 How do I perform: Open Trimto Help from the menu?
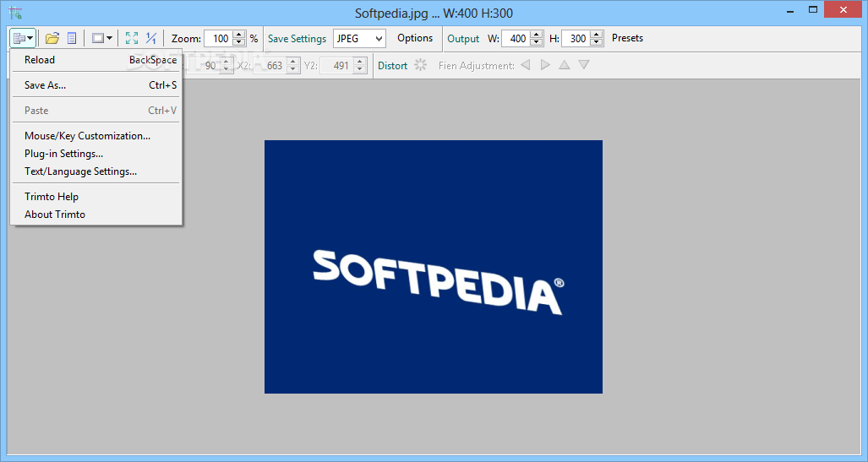pos(96,197)
